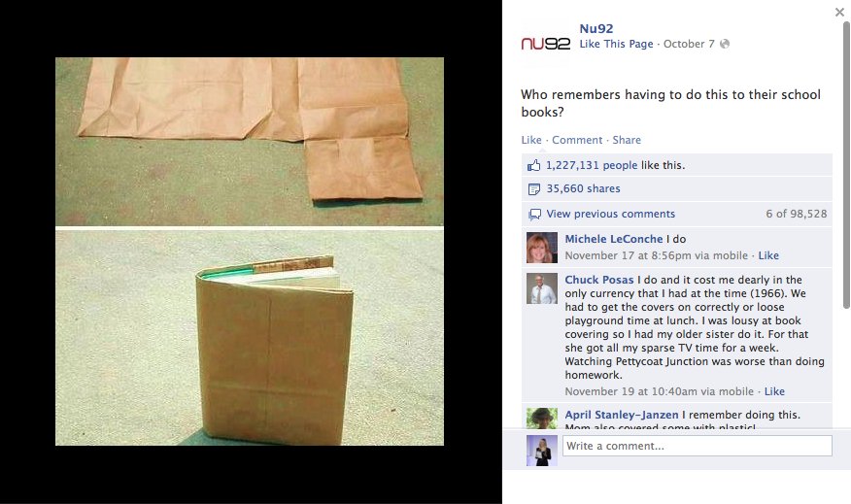
Task: Open Chuck Posas's profile picture
Action: pyautogui.click(x=542, y=288)
